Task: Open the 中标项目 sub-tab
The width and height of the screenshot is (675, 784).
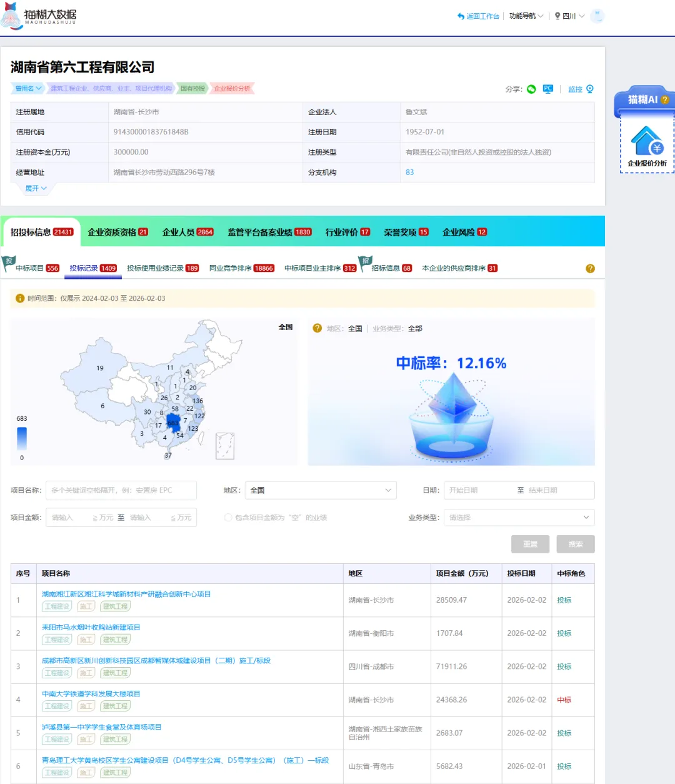Action: [37, 268]
